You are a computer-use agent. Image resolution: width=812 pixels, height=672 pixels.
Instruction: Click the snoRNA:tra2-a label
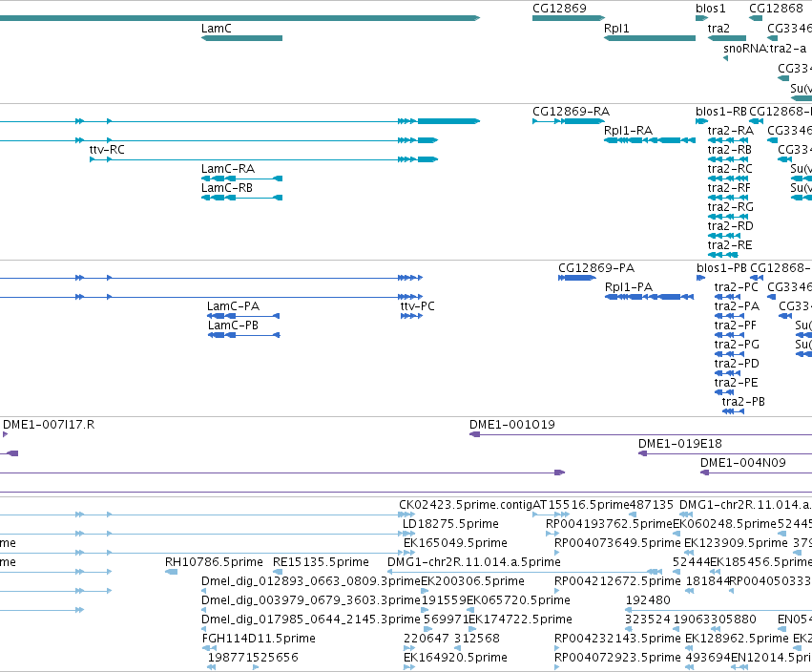[765, 49]
